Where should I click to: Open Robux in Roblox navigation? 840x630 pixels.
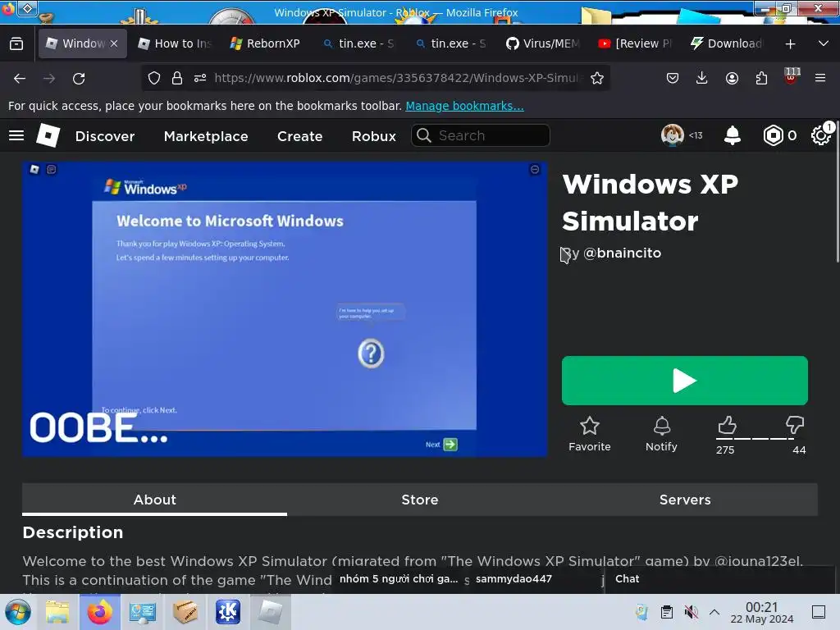click(x=374, y=136)
